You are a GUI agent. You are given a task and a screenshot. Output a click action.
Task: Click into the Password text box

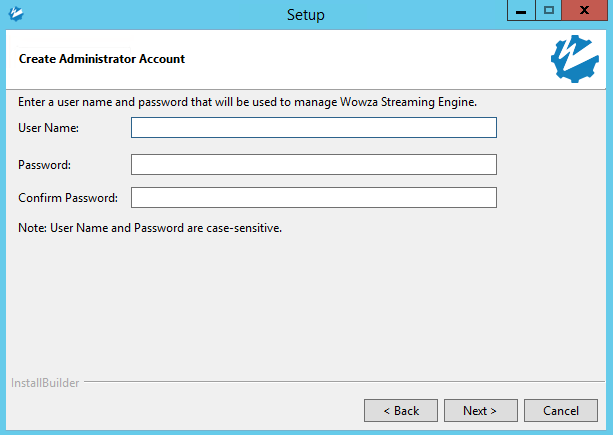[x=313, y=164]
